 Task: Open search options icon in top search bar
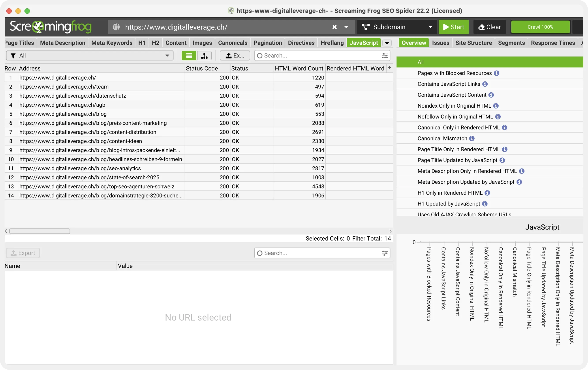pyautogui.click(x=385, y=56)
